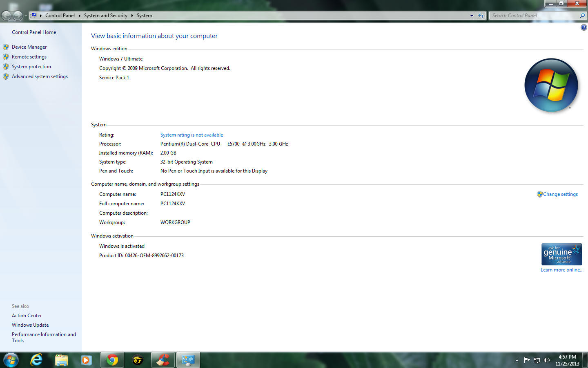Click the shield icon beside Remote settings
This screenshot has height=368, width=588.
pos(6,57)
